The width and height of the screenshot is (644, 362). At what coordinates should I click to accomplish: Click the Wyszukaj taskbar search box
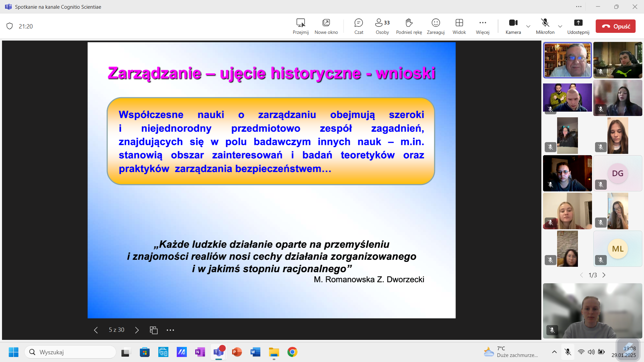coord(70,352)
